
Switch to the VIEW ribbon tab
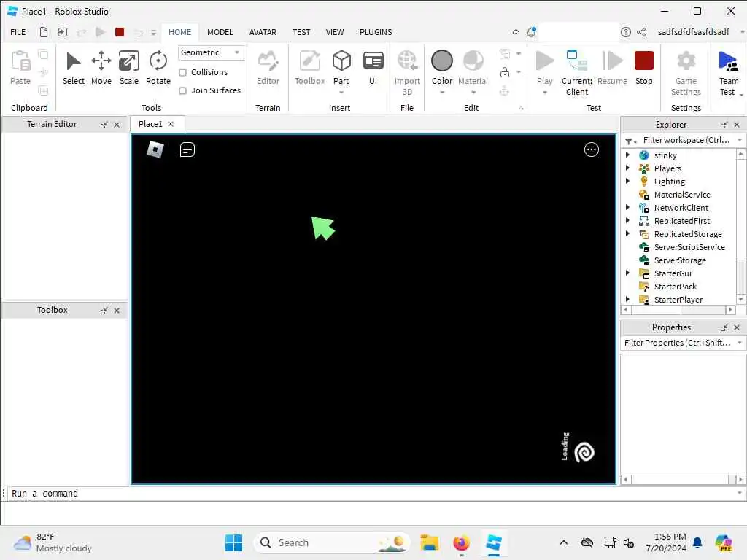tap(334, 32)
